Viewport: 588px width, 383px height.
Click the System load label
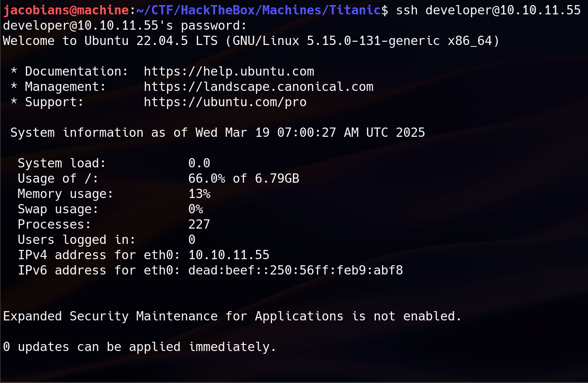pos(62,163)
